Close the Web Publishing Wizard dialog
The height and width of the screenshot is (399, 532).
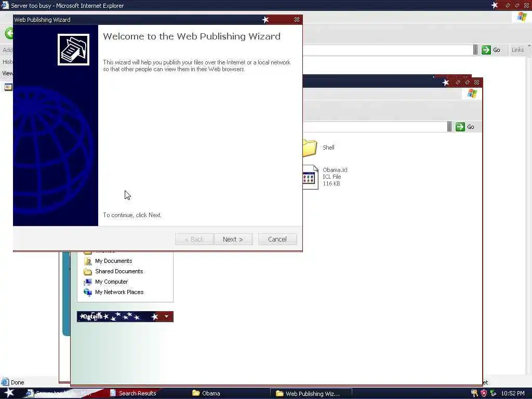pos(297,20)
